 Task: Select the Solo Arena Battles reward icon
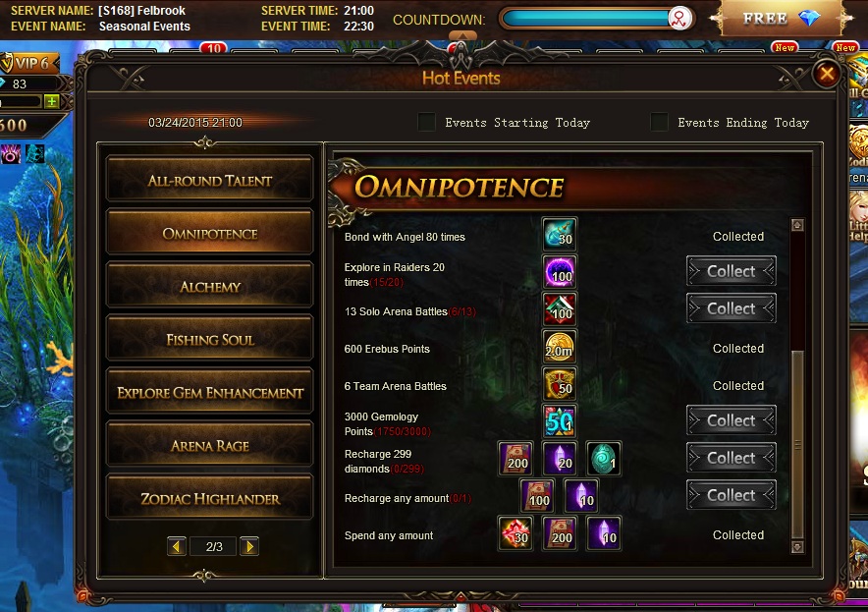(x=560, y=309)
